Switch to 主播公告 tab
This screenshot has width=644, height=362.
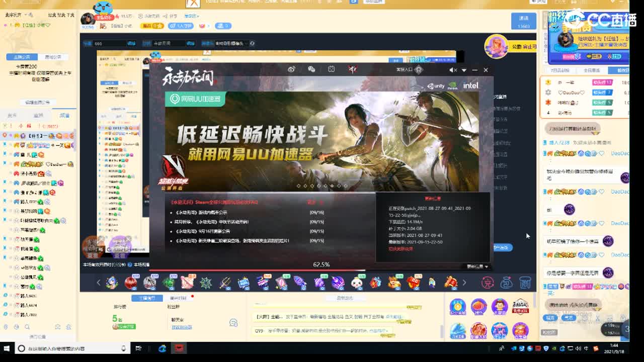[x=22, y=57]
